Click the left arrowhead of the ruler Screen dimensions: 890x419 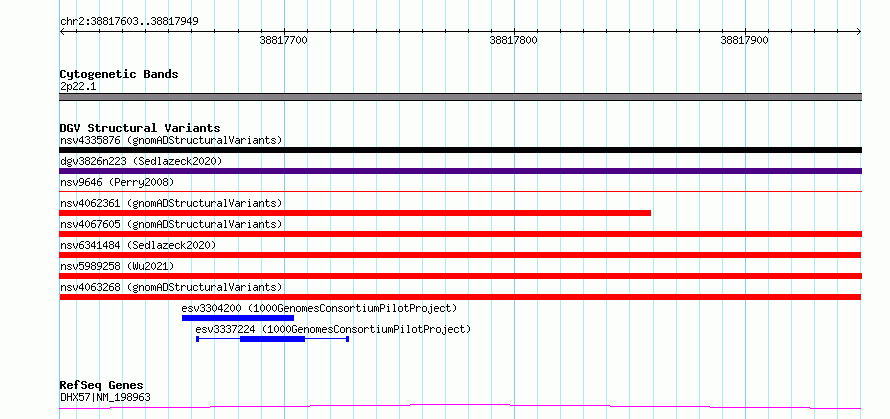(x=62, y=32)
